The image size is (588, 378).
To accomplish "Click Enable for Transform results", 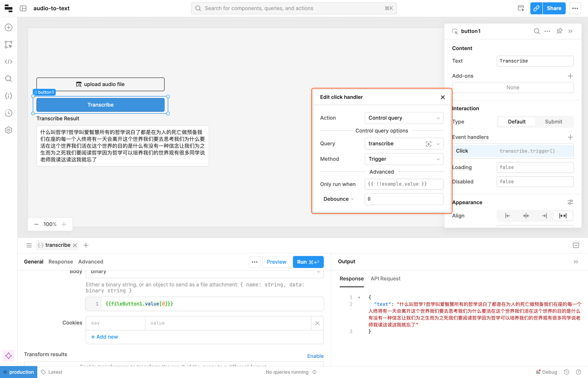I will (315, 356).
